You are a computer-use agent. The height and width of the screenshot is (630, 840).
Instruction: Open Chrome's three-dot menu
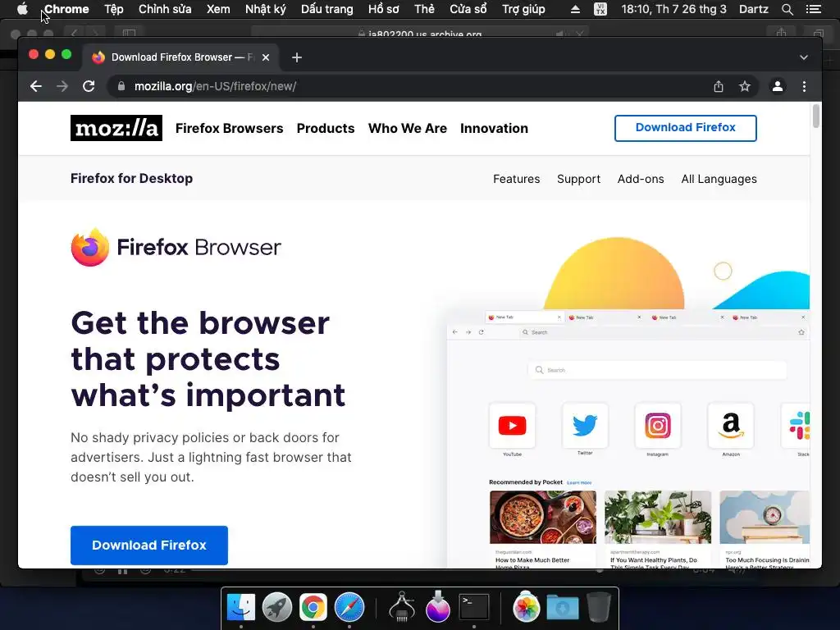804,86
